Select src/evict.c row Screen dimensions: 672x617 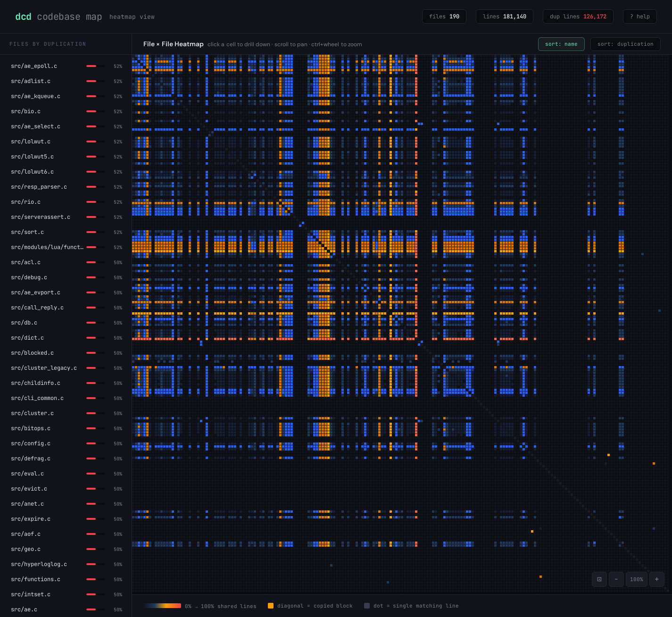(x=66, y=489)
